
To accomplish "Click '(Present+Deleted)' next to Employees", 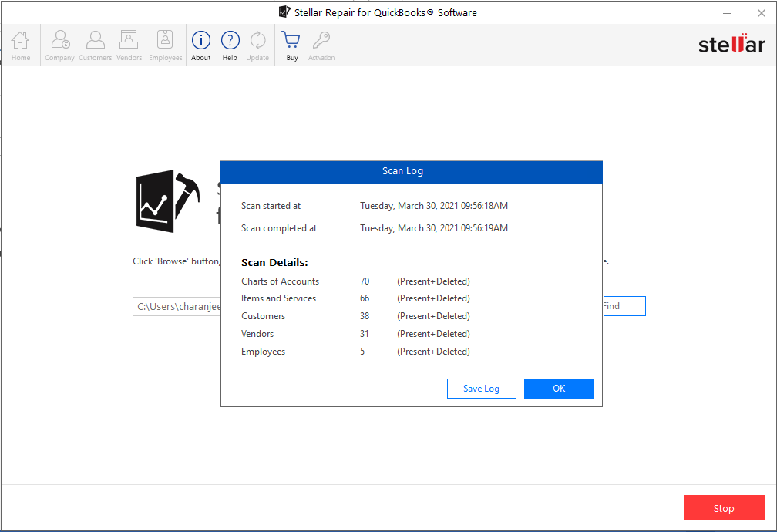I will 433,352.
